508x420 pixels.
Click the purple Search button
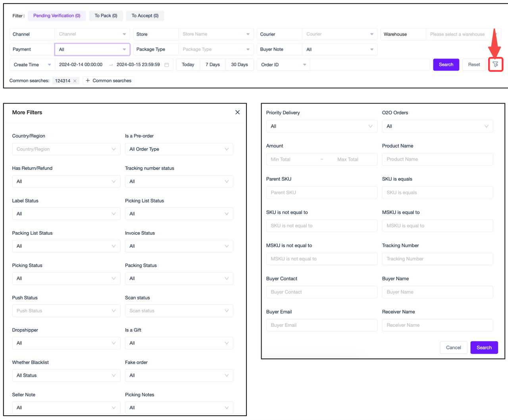point(446,64)
